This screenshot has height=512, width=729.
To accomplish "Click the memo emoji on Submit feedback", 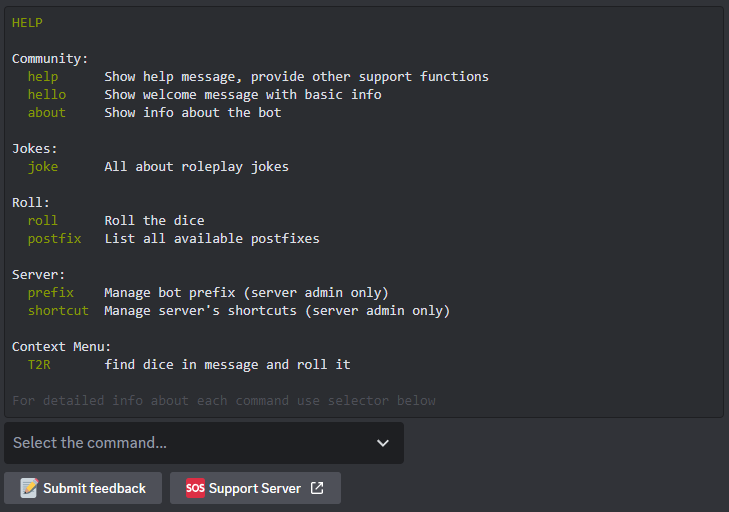I will pyautogui.click(x=29, y=488).
